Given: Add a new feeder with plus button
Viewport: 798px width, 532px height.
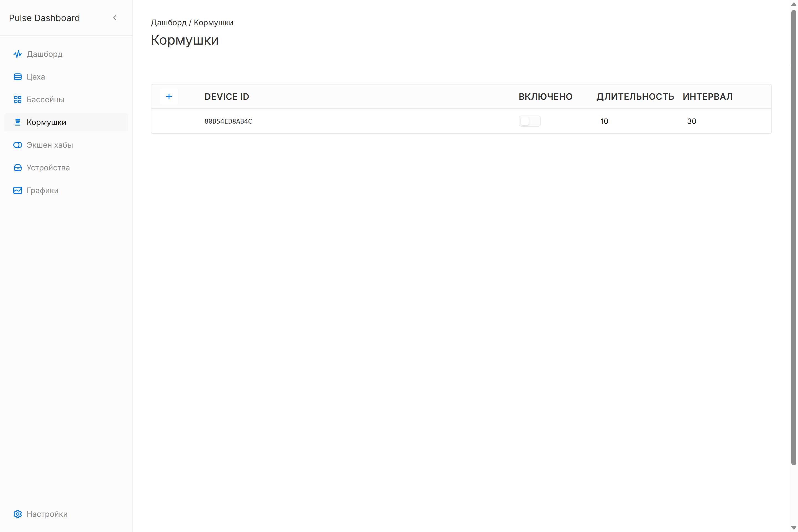Looking at the screenshot, I should [169, 96].
